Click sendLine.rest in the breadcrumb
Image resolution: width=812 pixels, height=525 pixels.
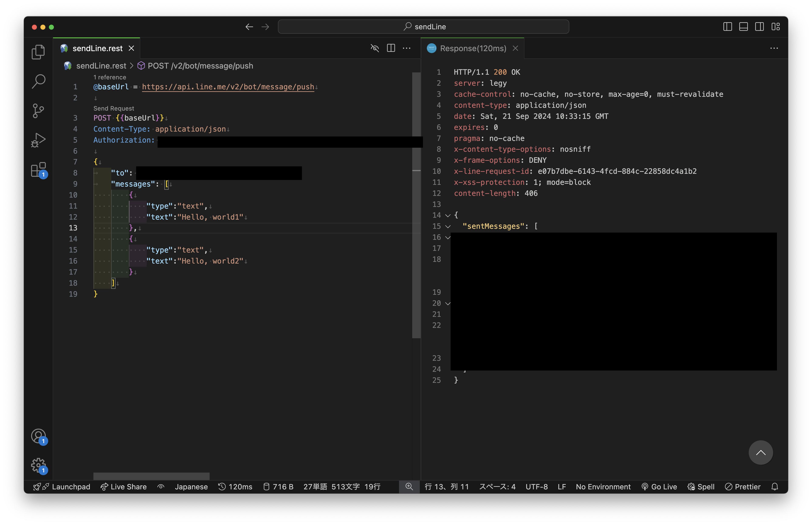pyautogui.click(x=101, y=66)
